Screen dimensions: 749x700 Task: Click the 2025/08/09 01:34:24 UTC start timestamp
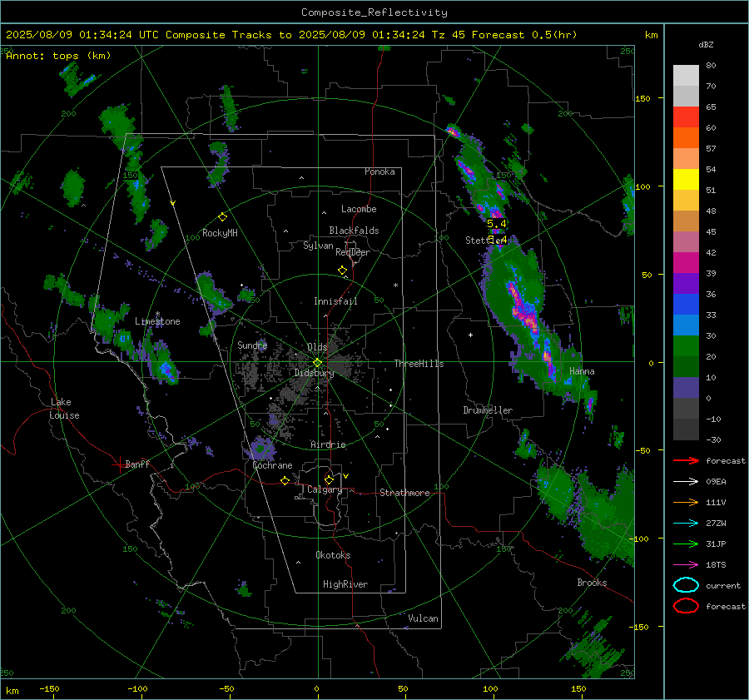point(82,35)
